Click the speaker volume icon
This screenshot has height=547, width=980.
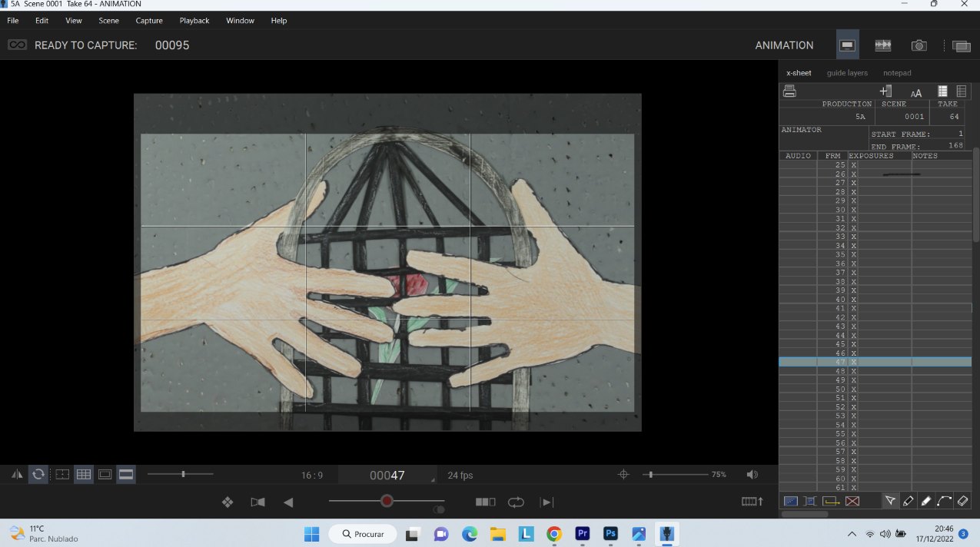[752, 475]
